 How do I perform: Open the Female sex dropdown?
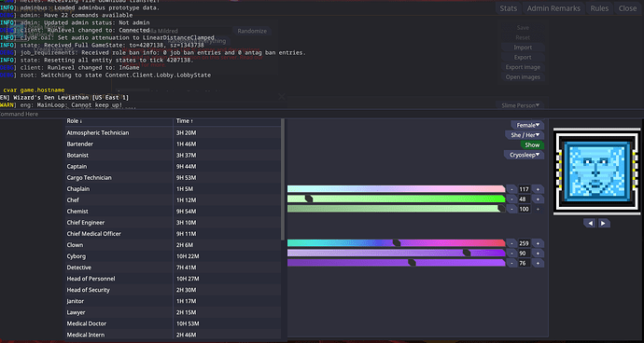(x=527, y=125)
